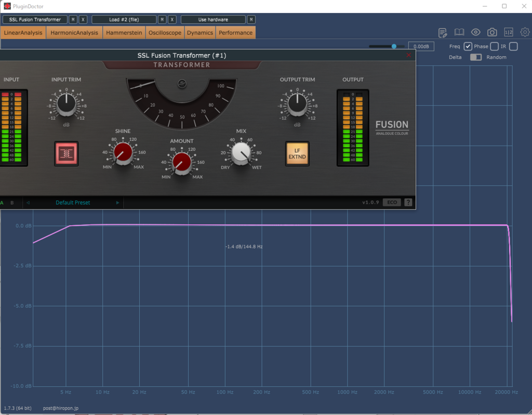The height and width of the screenshot is (415, 532).
Task: Click the level slider handle near 0.00dB
Action: click(394, 46)
